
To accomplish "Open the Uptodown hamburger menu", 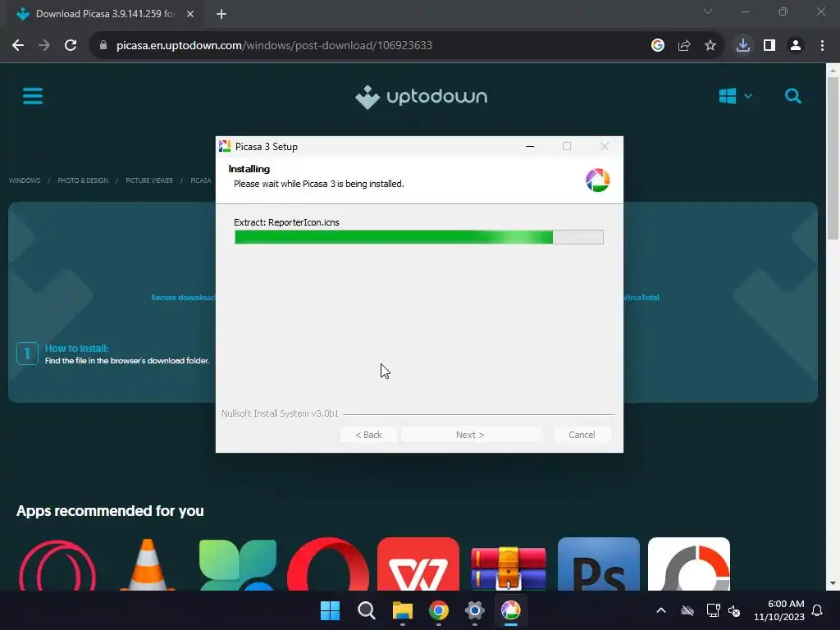I will 33,97.
